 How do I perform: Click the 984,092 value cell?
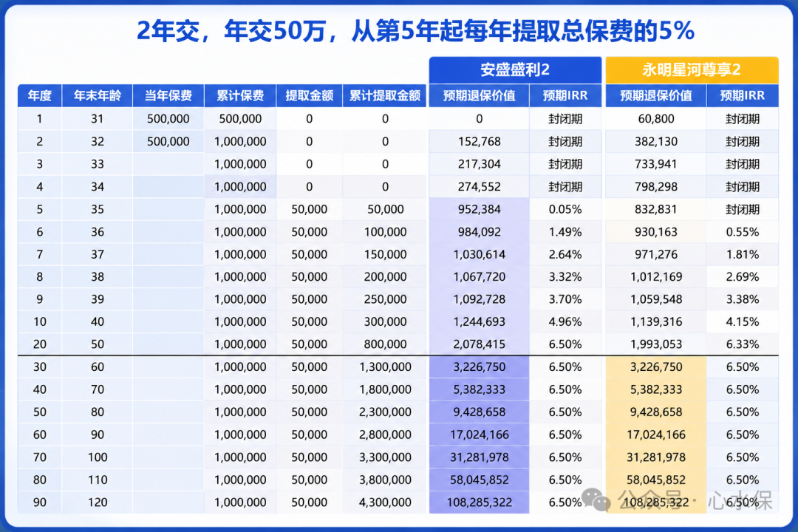[x=479, y=232]
